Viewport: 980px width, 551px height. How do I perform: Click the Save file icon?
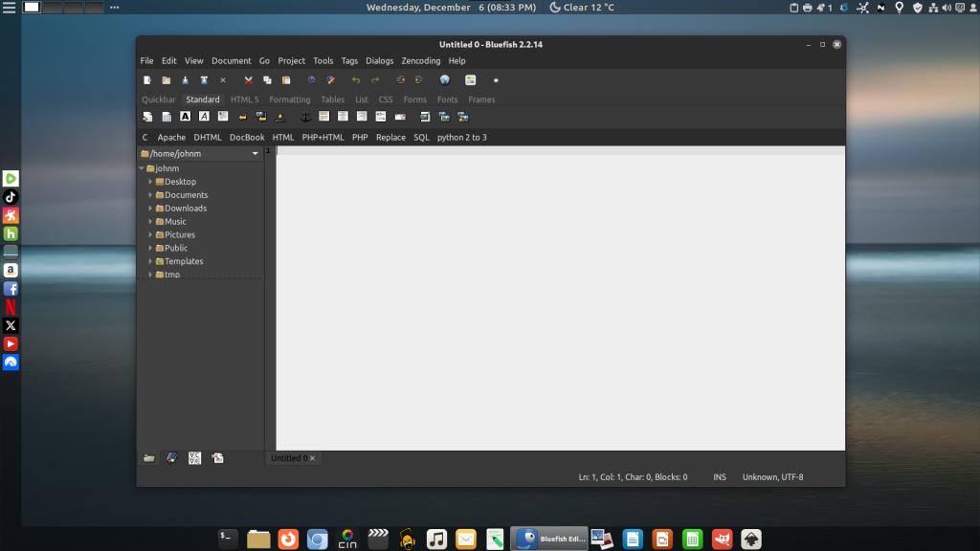tap(185, 80)
